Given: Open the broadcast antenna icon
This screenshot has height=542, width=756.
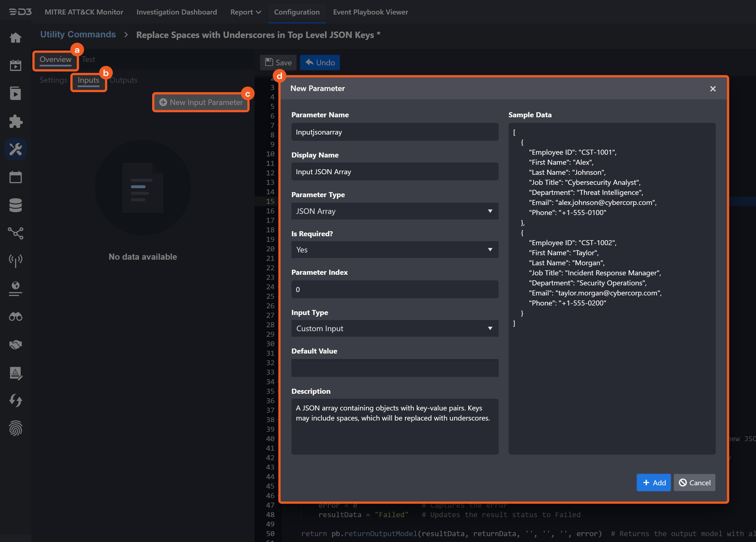Looking at the screenshot, I should pos(15,260).
